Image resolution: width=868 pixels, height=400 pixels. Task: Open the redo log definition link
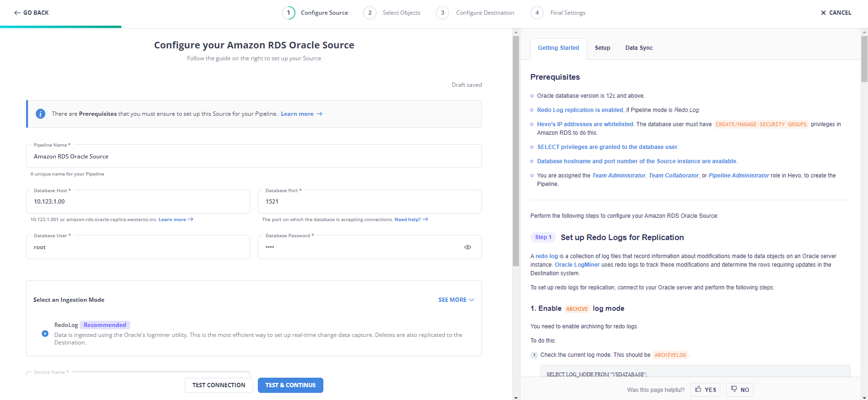pyautogui.click(x=547, y=256)
